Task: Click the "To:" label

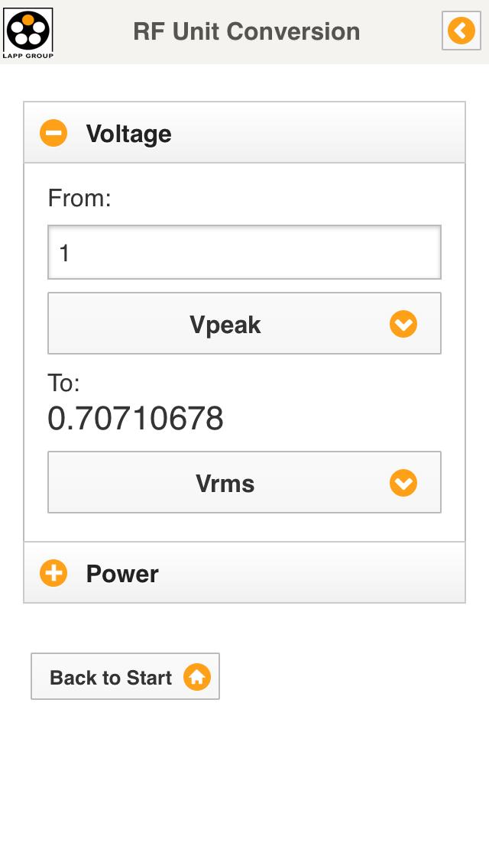Action: coord(64,383)
